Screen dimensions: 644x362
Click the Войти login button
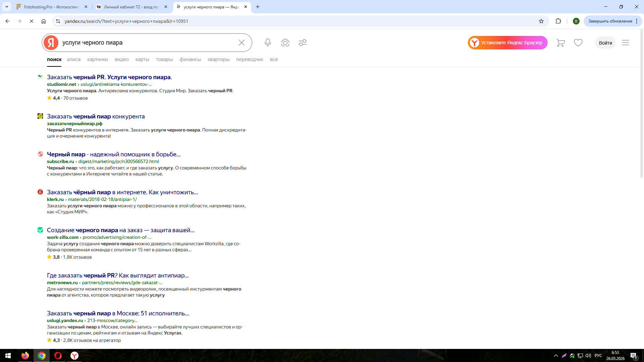pos(605,43)
